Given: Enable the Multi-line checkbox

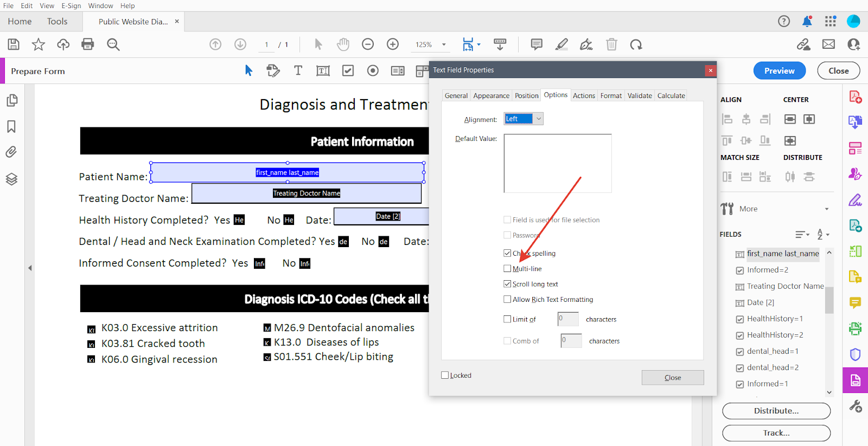Looking at the screenshot, I should click(507, 269).
